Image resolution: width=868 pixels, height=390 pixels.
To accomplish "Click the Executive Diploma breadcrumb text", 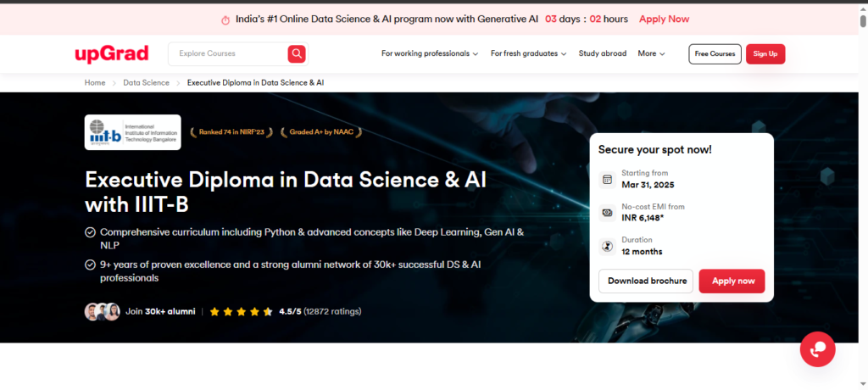I will [255, 82].
